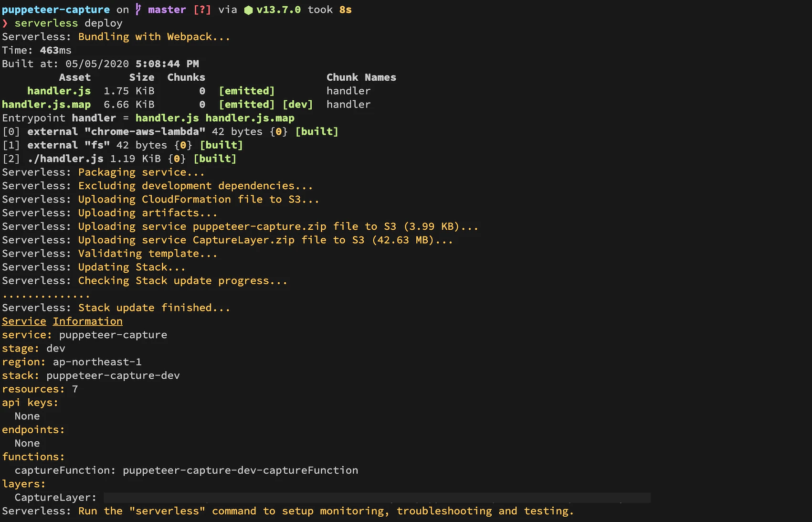Click the Size column header

(x=142, y=77)
